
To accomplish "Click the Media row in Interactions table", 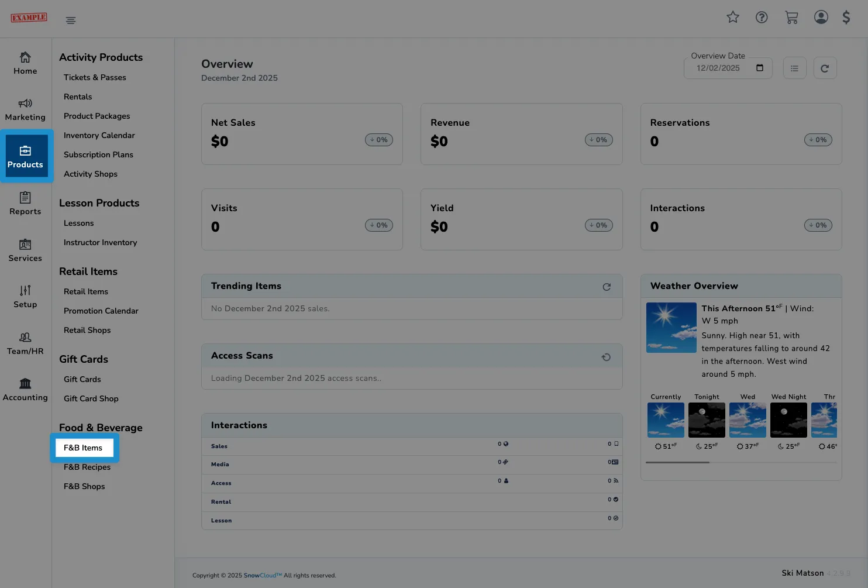I will click(412, 465).
